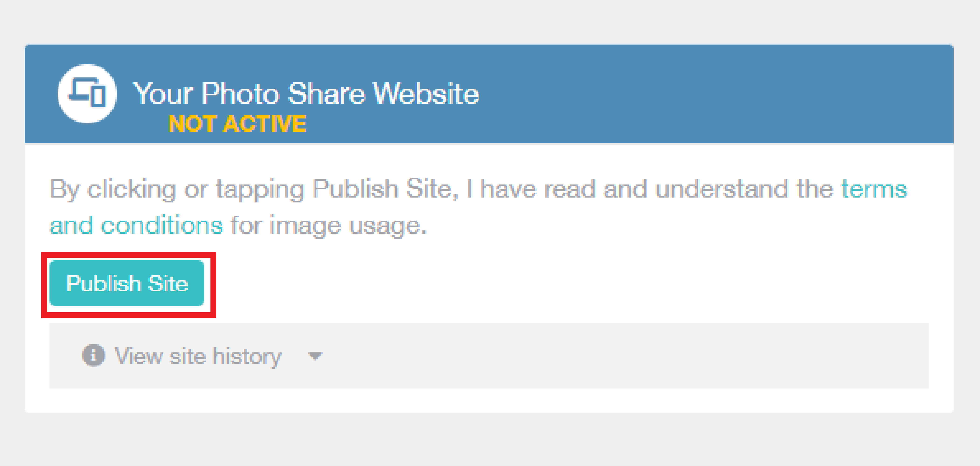Click the devices icon in the header
Screen dimensions: 980x466
87,93
